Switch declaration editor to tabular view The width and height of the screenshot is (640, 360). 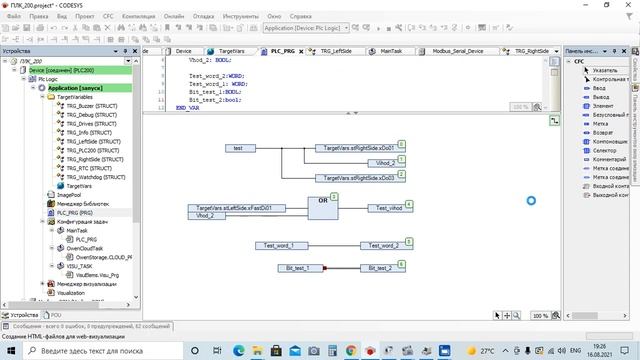554,73
